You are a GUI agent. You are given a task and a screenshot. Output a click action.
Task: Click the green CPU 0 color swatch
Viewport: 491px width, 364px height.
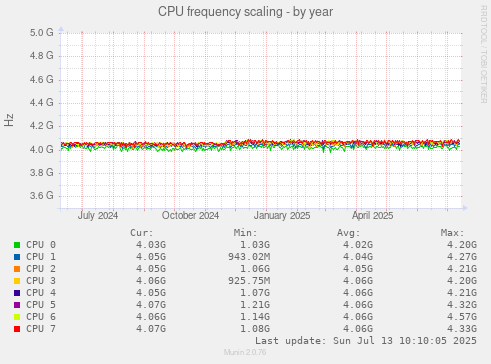(x=17, y=245)
